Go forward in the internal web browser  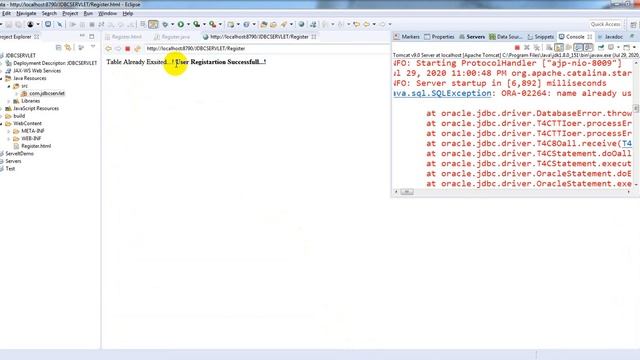click(x=118, y=49)
